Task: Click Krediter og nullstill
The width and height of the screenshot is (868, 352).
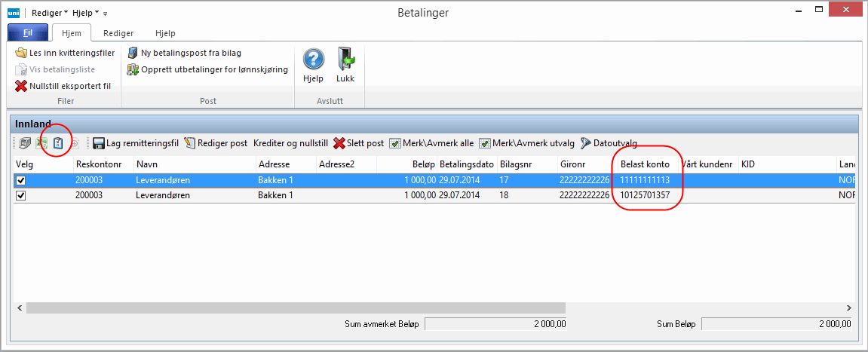Action: pos(290,142)
